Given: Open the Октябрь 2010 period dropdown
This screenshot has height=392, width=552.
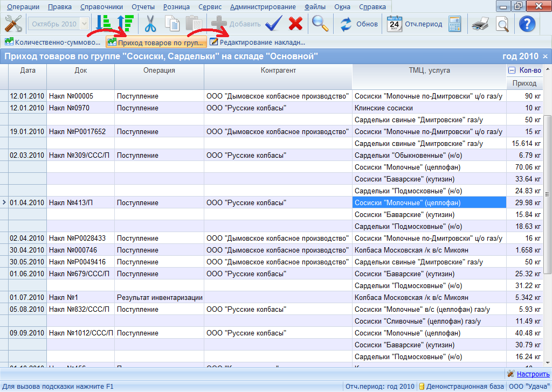Looking at the screenshot, I should point(59,24).
